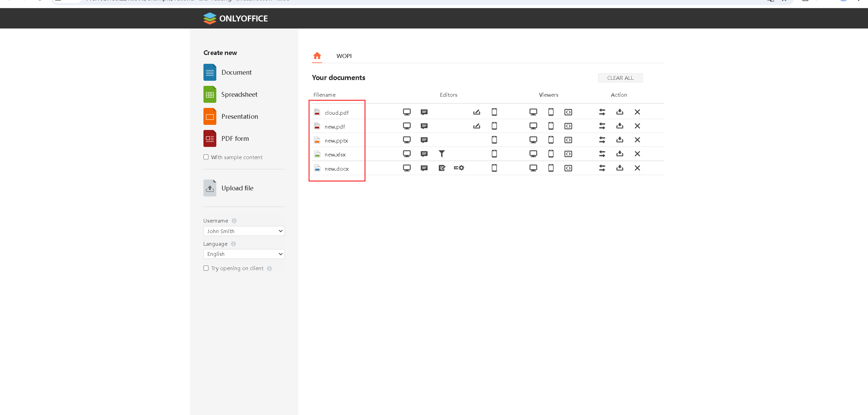
Task: Open cloud.pdf in desktop editor
Action: tap(407, 112)
